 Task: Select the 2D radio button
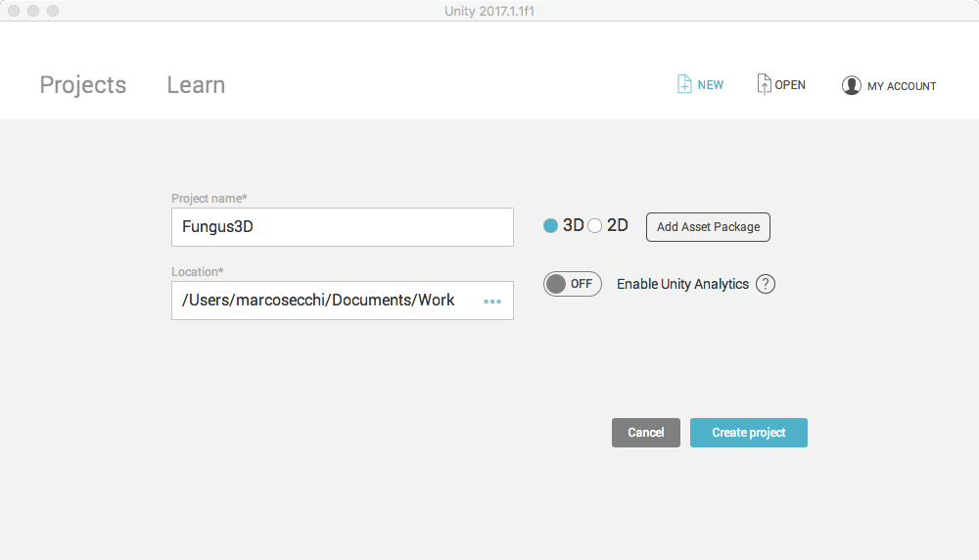(x=594, y=226)
